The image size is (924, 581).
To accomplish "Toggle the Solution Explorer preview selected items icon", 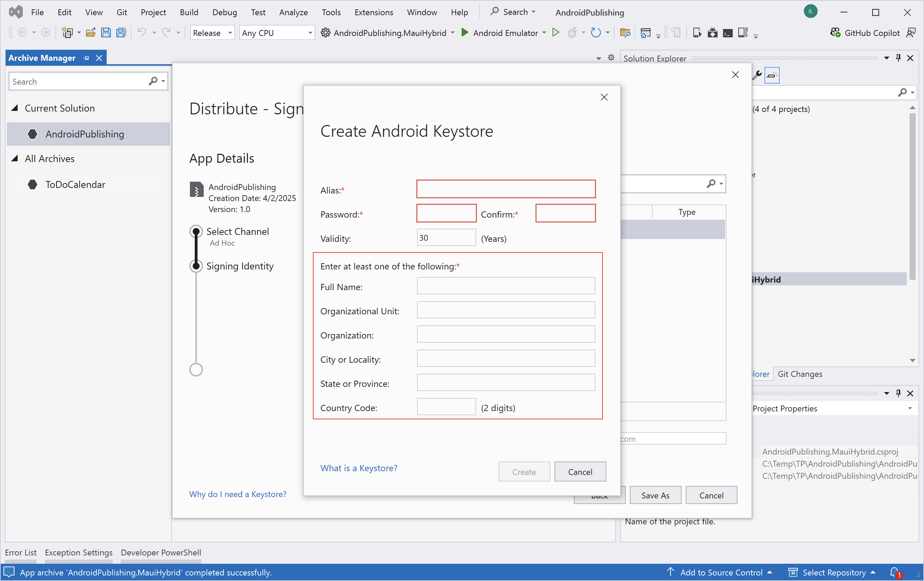I will 772,75.
